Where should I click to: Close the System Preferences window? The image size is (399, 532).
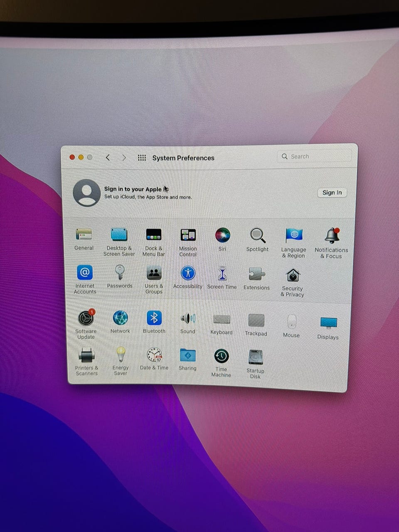(x=72, y=157)
